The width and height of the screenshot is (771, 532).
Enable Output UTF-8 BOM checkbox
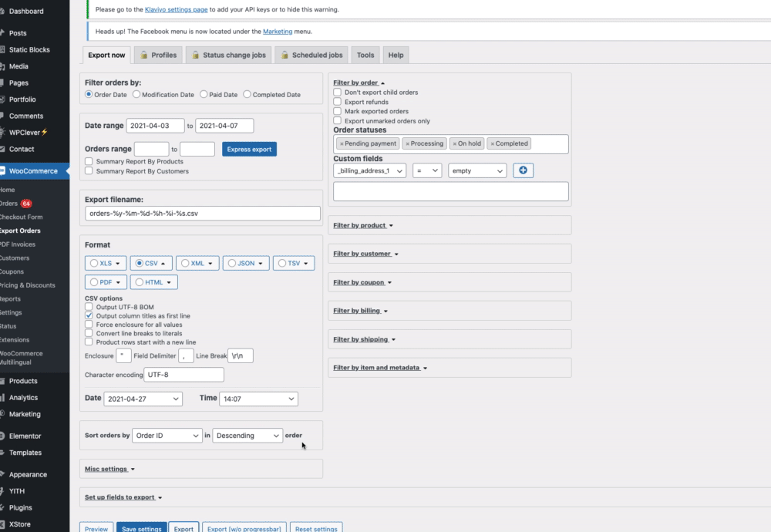89,307
